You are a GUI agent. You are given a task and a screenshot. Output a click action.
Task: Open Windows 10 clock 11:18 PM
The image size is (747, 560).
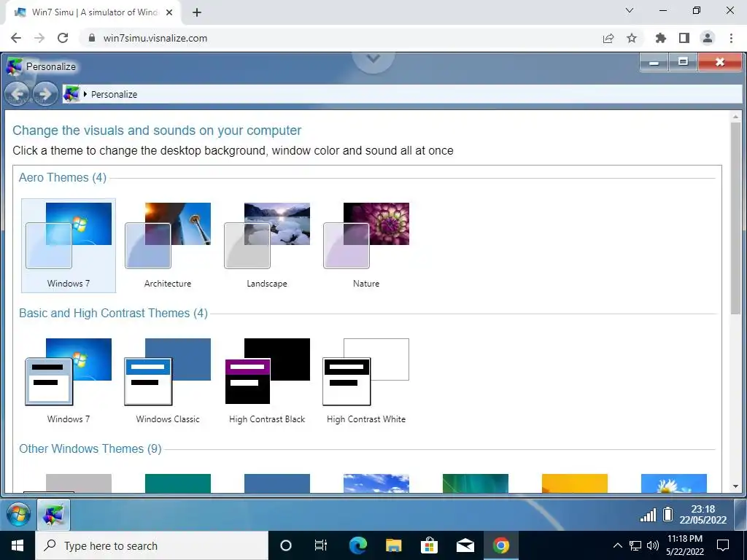(685, 545)
